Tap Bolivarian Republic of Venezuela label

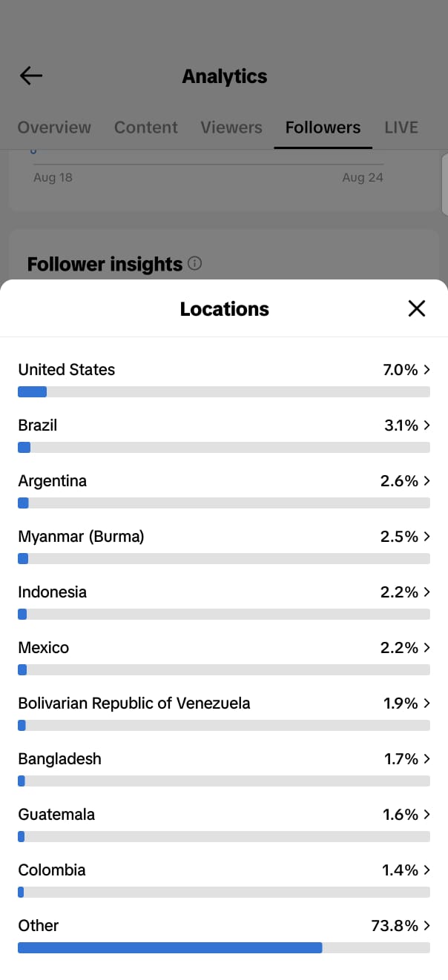[x=134, y=703]
